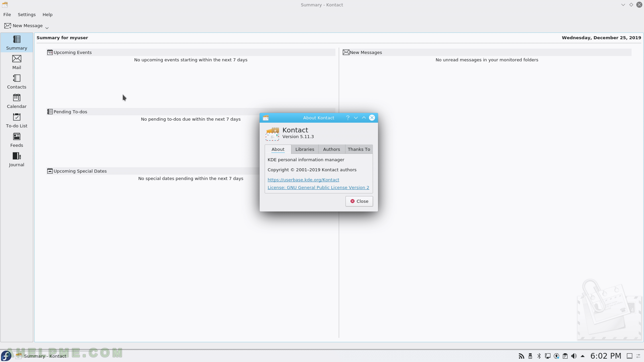Image resolution: width=644 pixels, height=362 pixels.
Task: Expand hidden system tray icons arrow
Action: [x=583, y=356]
